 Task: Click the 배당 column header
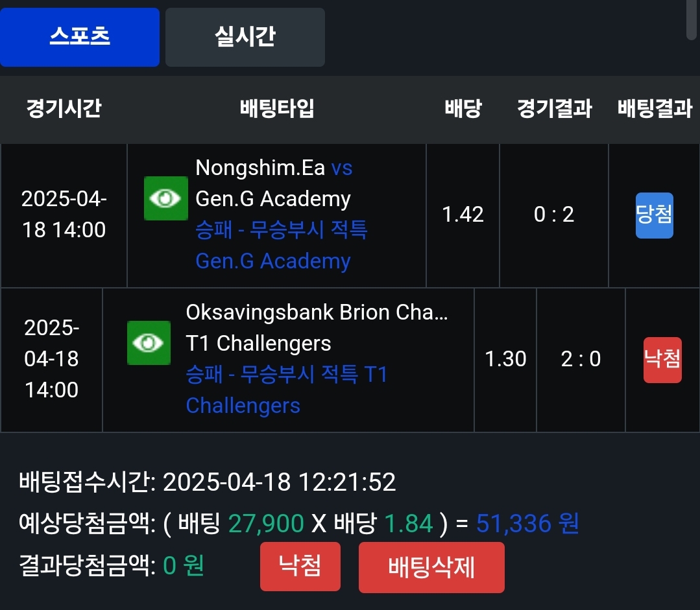pyautogui.click(x=463, y=108)
